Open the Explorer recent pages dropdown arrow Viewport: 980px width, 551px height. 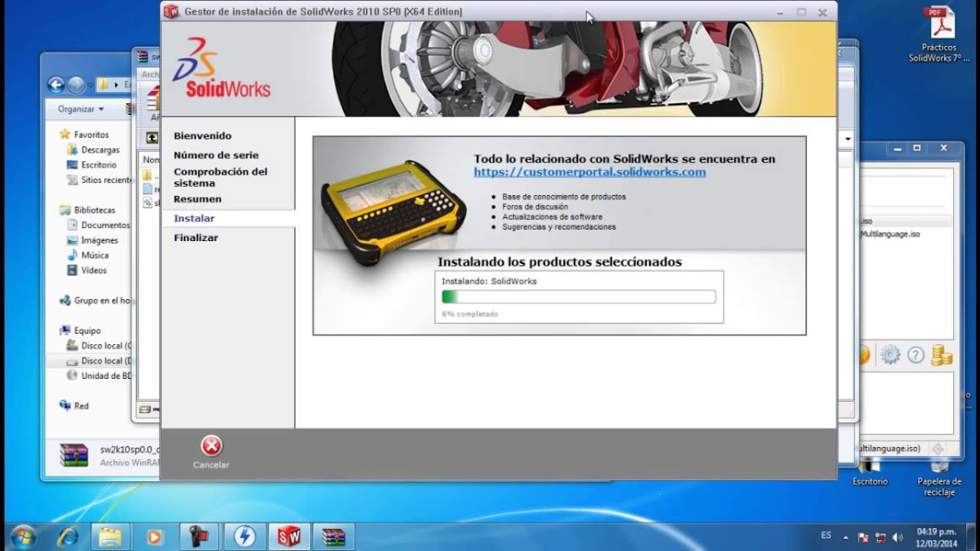click(x=90, y=85)
